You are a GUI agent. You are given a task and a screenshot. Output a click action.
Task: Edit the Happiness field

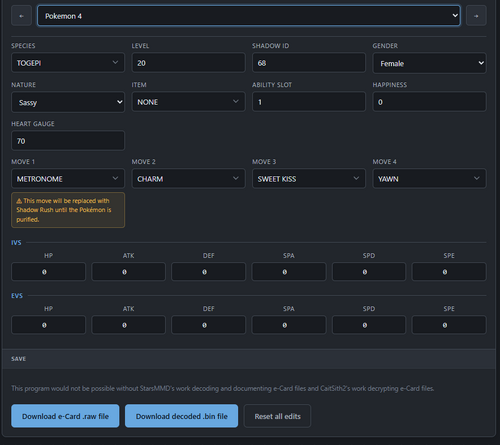point(429,102)
